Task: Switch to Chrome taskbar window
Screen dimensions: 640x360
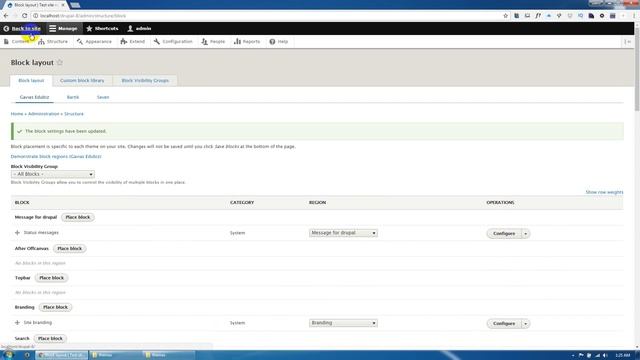Action: (61, 355)
